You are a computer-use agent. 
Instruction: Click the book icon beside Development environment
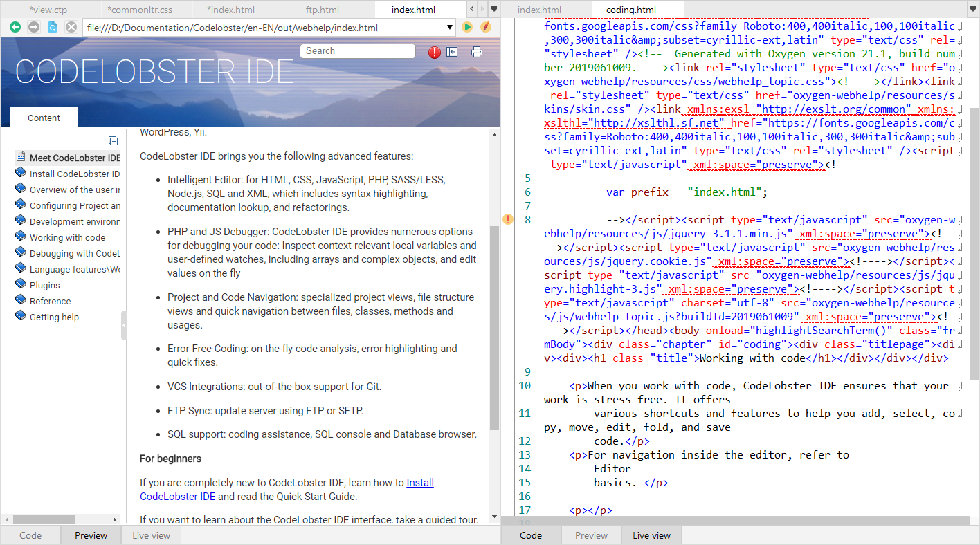pos(21,221)
